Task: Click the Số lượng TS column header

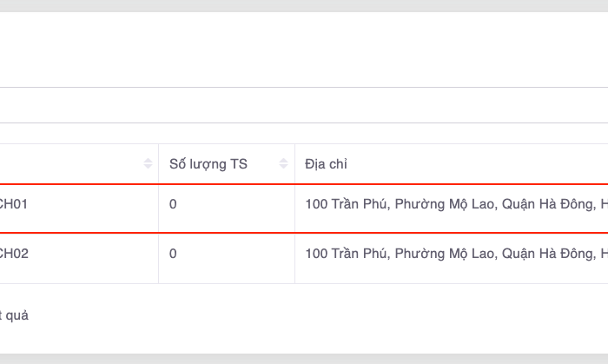Action: click(x=208, y=164)
